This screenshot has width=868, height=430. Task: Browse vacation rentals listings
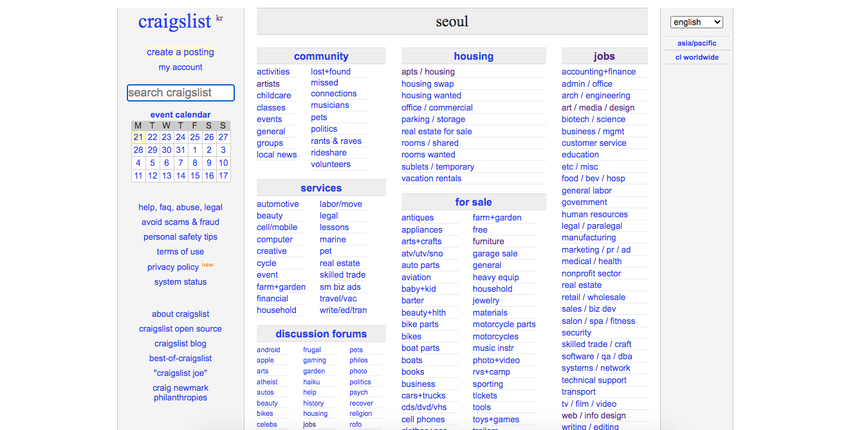tap(431, 178)
